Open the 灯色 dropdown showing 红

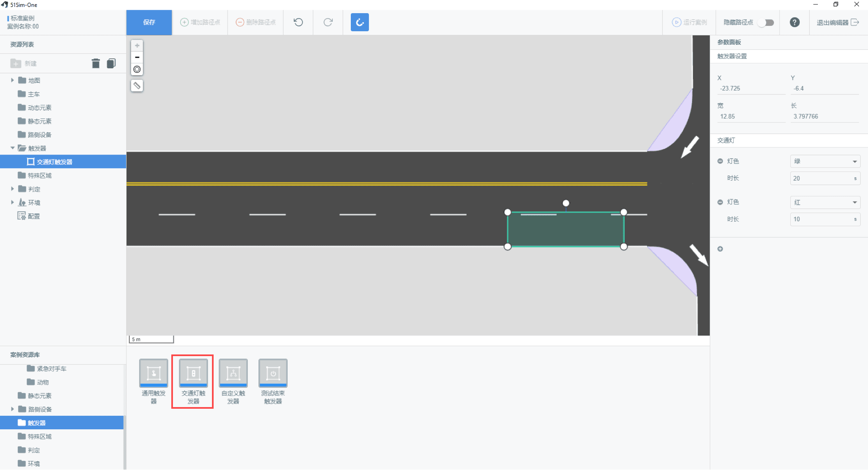[x=825, y=202]
